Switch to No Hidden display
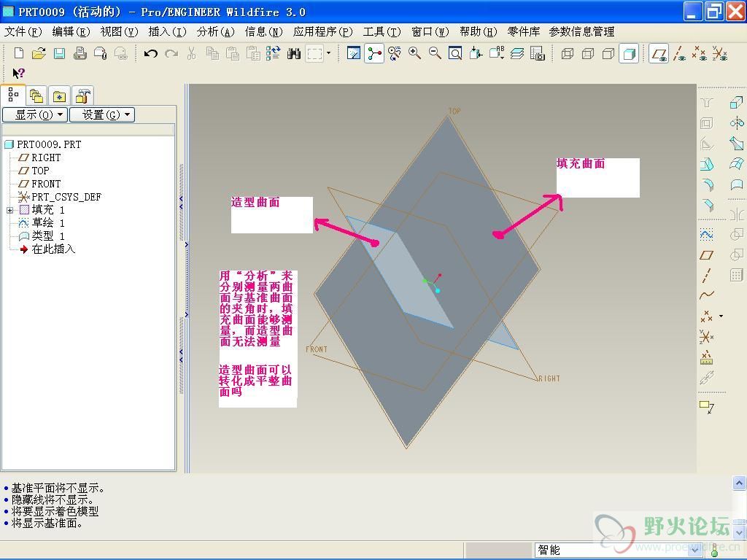 pyautogui.click(x=608, y=53)
